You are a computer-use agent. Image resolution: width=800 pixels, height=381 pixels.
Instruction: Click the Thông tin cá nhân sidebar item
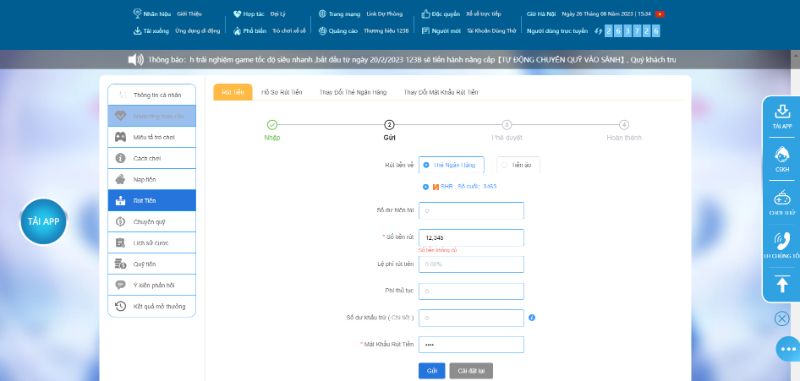(x=152, y=95)
